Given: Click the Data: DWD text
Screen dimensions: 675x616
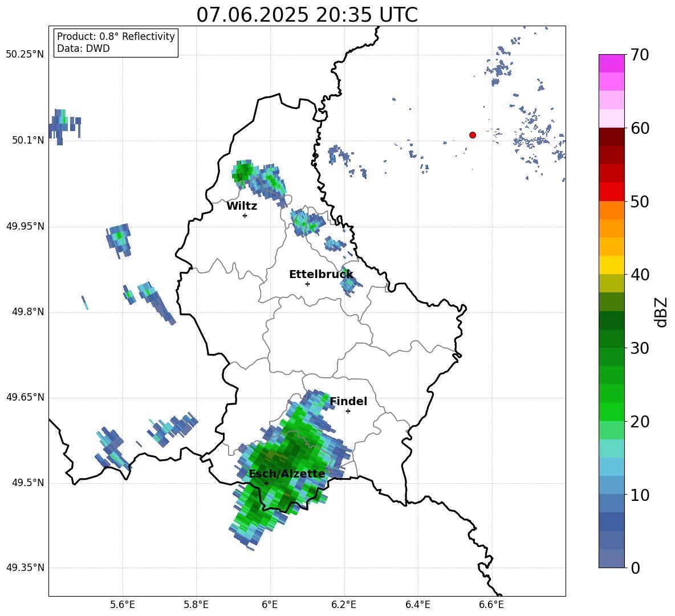Looking at the screenshot, I should click(83, 48).
